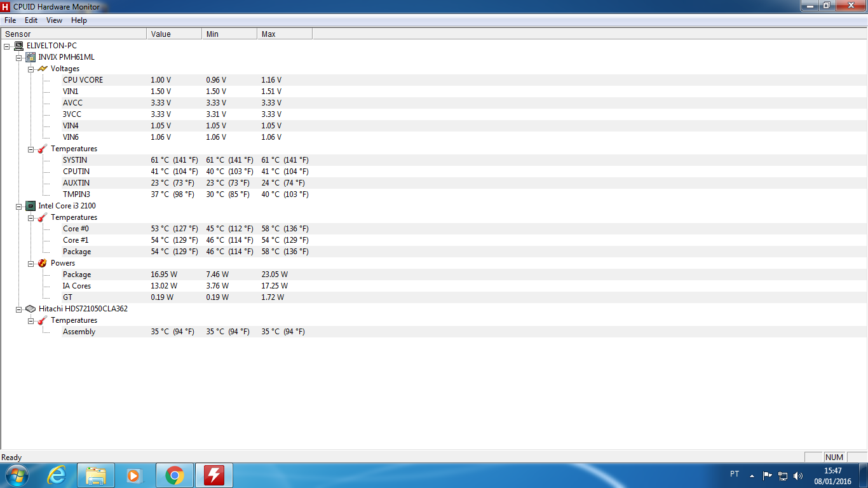Click the thermometer icon under INVIX PMH61ML
The width and height of the screenshot is (868, 488).
tap(42, 149)
